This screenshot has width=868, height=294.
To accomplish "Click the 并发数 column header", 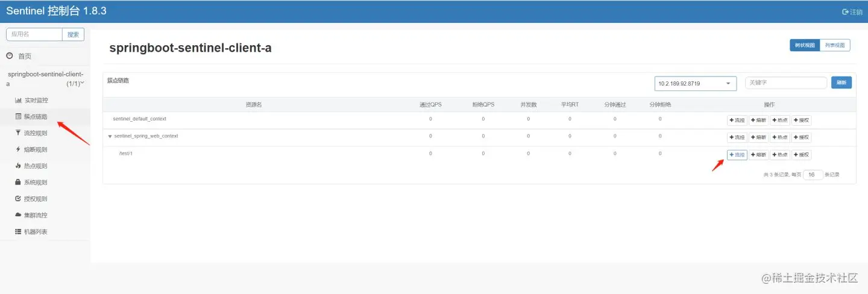I will tap(528, 104).
